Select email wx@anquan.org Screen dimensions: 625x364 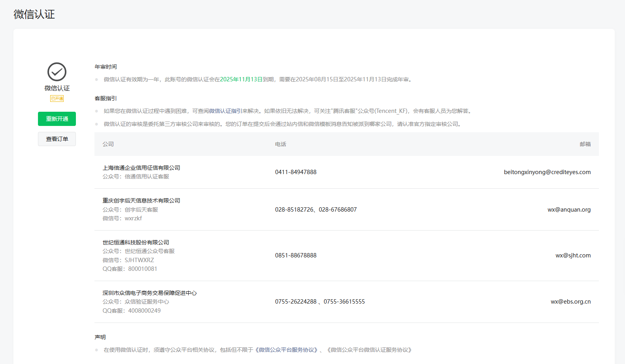point(569,210)
